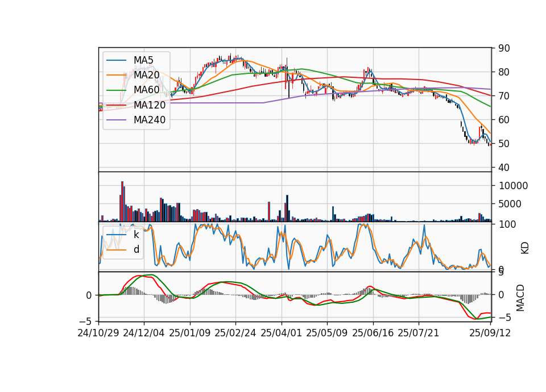Click the KD axis title
Viewport: 546px width, 392px height.
pyautogui.click(x=525, y=248)
